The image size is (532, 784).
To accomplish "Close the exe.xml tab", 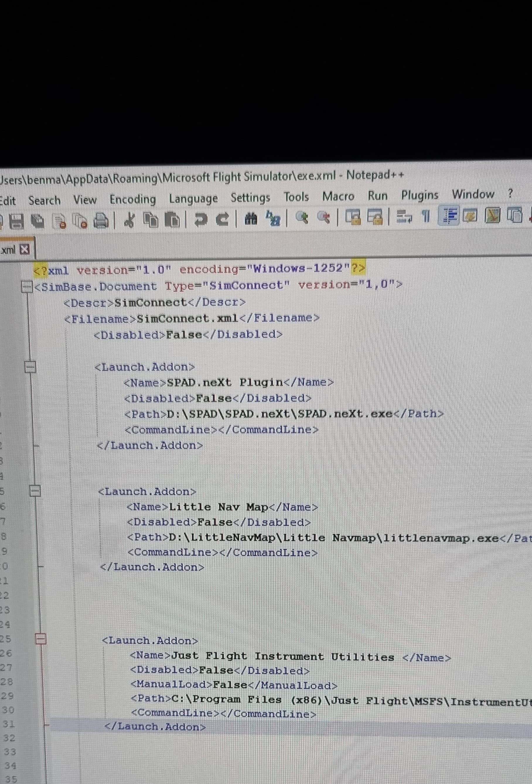I will pyautogui.click(x=25, y=249).
